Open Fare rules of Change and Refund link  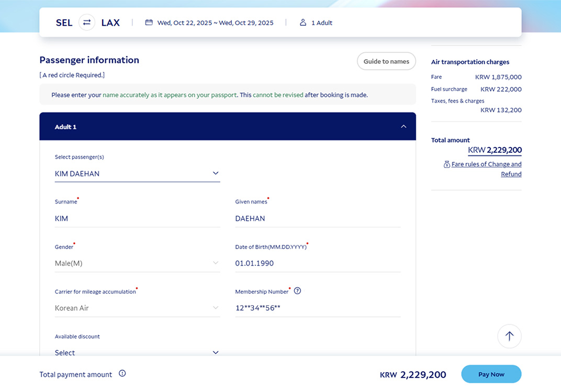pos(486,169)
